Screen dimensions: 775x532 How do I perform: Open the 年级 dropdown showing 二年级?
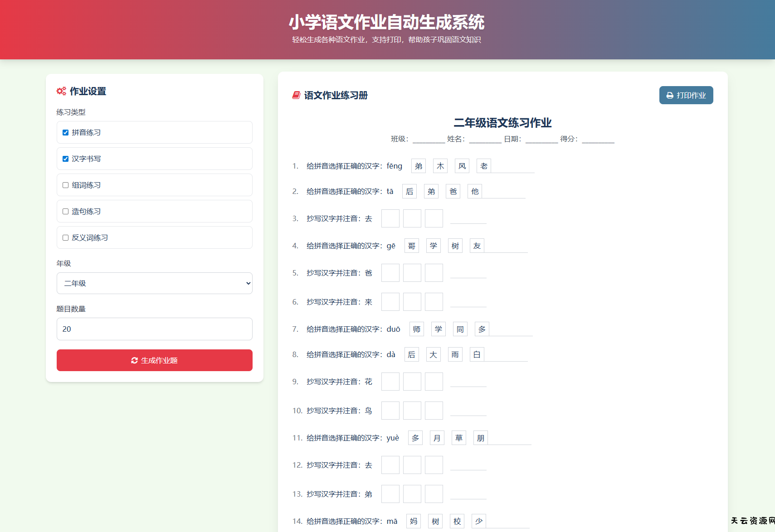tap(154, 283)
